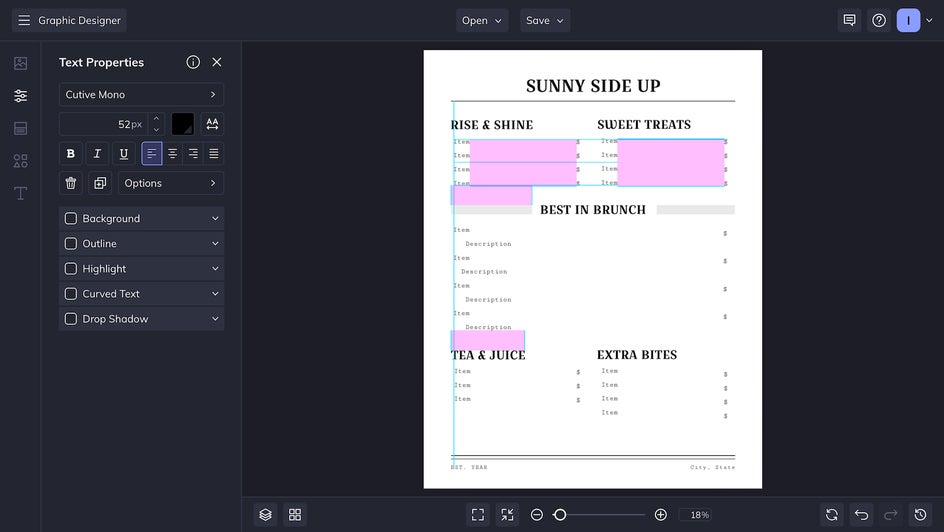Open the Templates sidebar icon
The height and width of the screenshot is (532, 944).
[x=20, y=128]
